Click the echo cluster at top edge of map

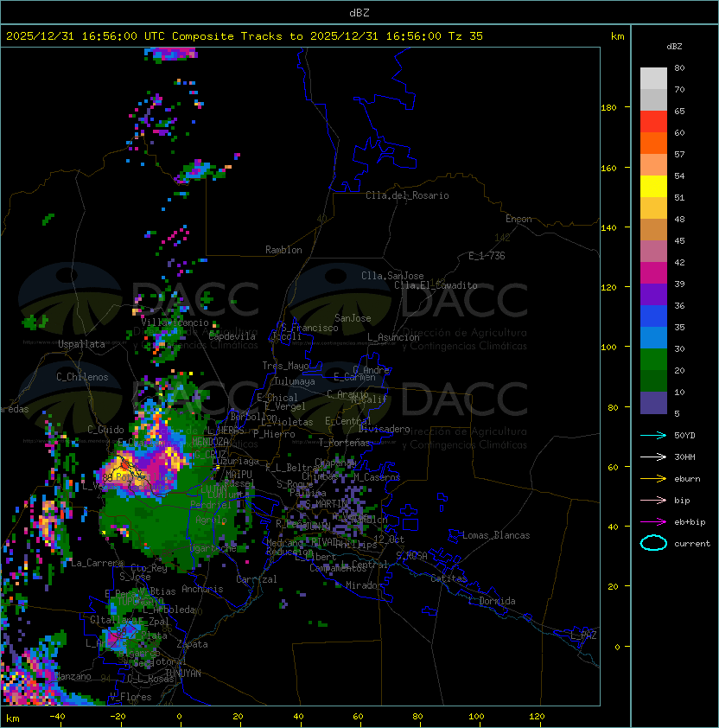tap(171, 54)
